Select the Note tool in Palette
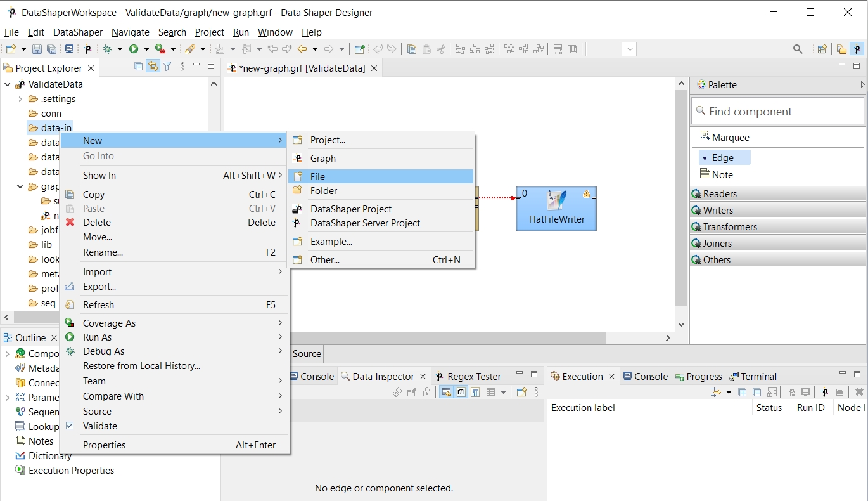868x501 pixels. (717, 174)
